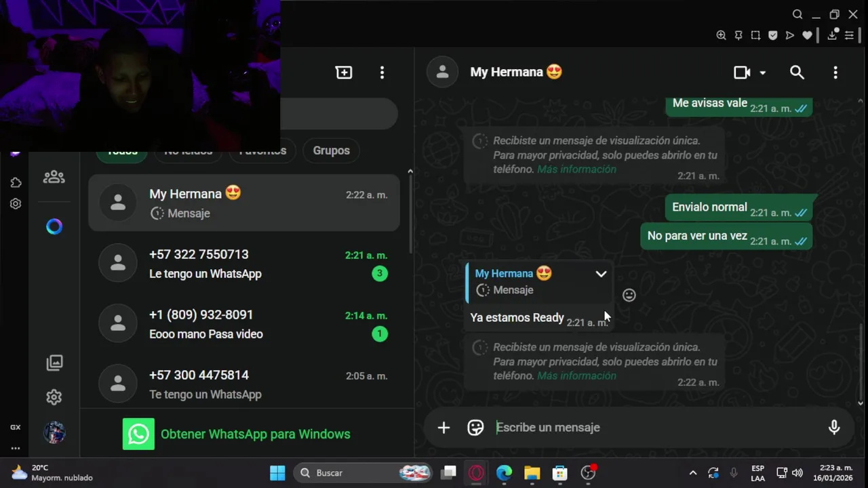Click the unread badge showing 1
The image size is (868, 488).
[x=380, y=334]
